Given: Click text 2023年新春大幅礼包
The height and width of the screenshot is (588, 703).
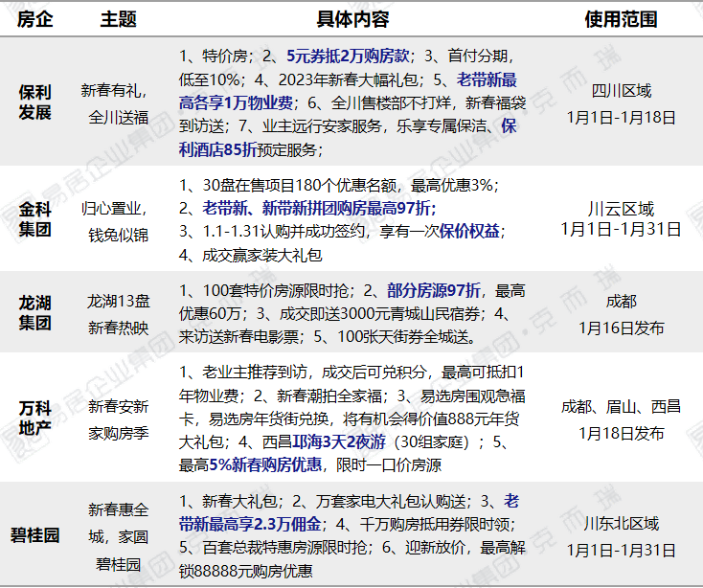Looking at the screenshot, I should coord(349,79).
